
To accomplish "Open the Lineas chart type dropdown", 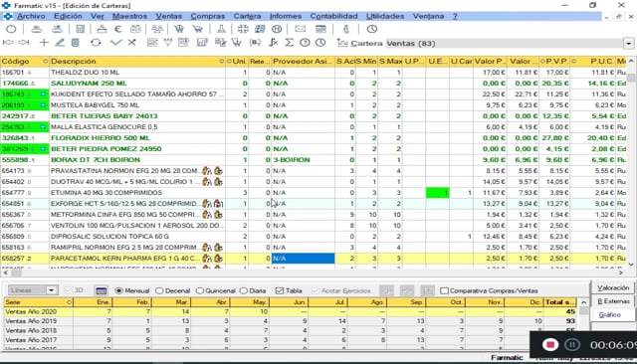I will (x=51, y=290).
